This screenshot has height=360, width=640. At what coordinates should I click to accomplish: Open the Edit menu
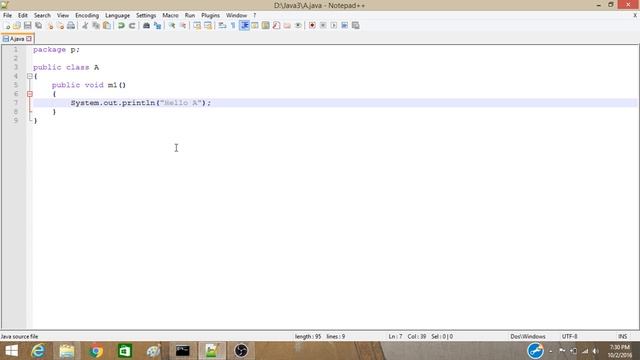(x=22, y=16)
